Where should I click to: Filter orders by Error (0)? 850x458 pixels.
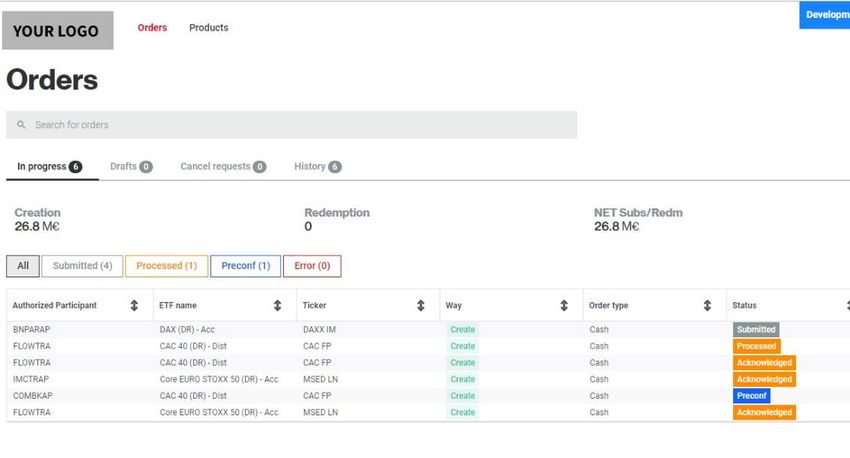tap(312, 266)
